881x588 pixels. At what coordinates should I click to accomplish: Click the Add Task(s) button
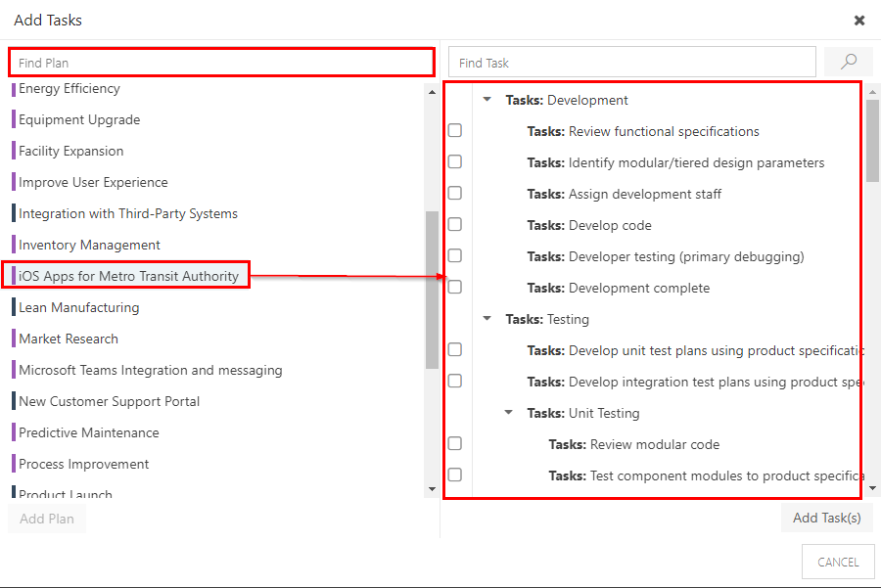point(827,518)
